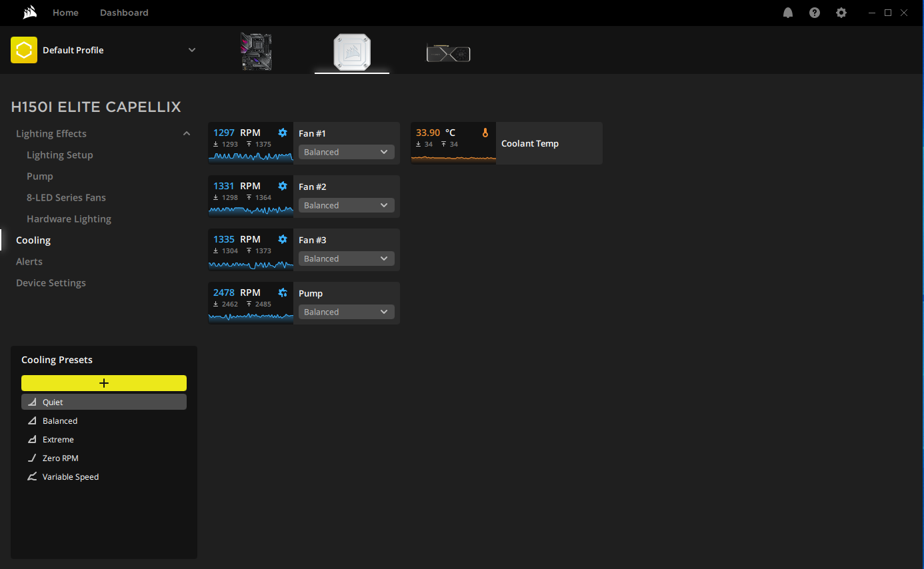Click the Fan #3 RPM graph
Image resolution: width=924 pixels, height=569 pixels.
tap(251, 264)
